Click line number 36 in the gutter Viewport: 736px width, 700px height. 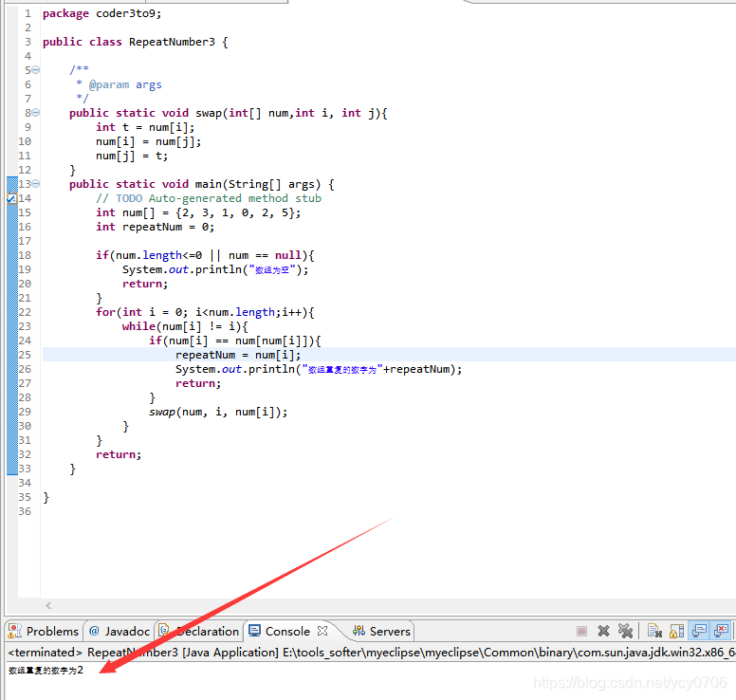(x=25, y=511)
